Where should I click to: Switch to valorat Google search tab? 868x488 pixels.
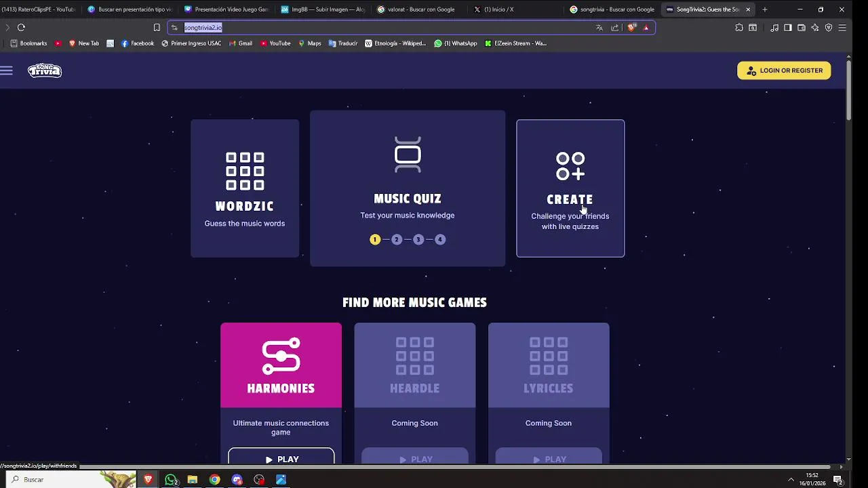(x=420, y=9)
